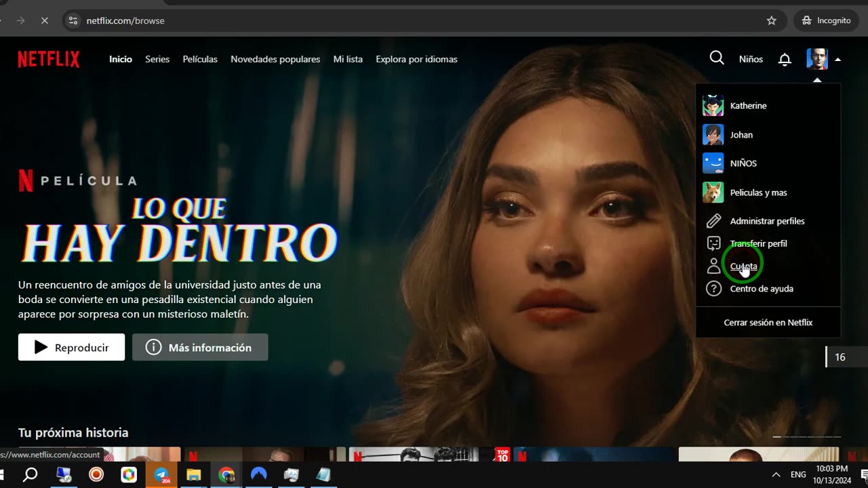Click the person icon next to Cuenta
The width and height of the screenshot is (868, 488).
tap(713, 266)
